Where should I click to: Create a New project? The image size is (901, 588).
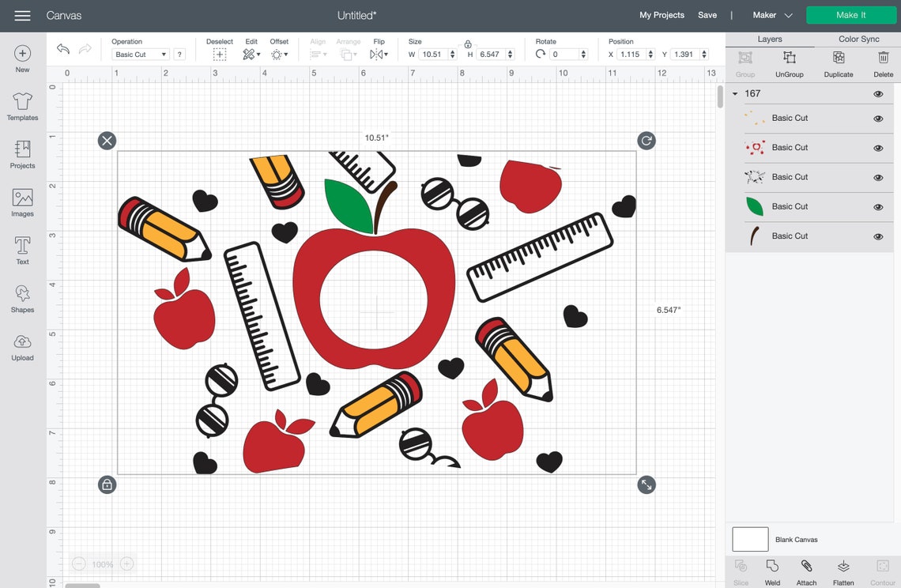[22, 58]
